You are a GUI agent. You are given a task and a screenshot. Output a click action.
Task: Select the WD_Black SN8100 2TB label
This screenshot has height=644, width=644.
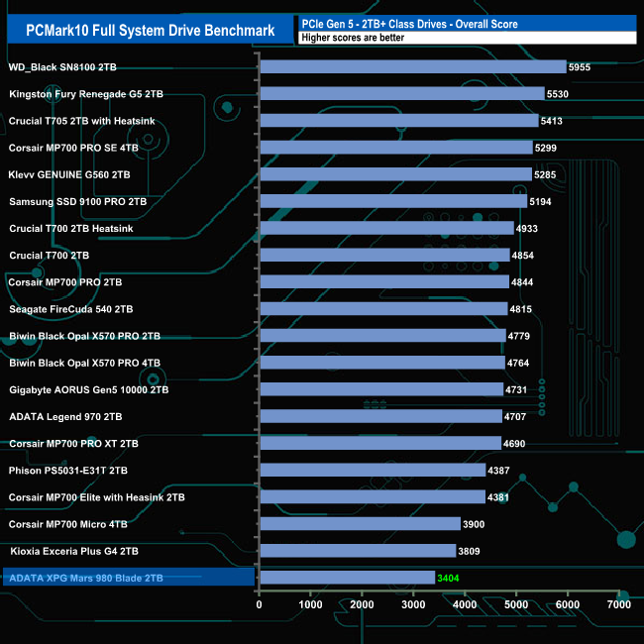(x=62, y=67)
